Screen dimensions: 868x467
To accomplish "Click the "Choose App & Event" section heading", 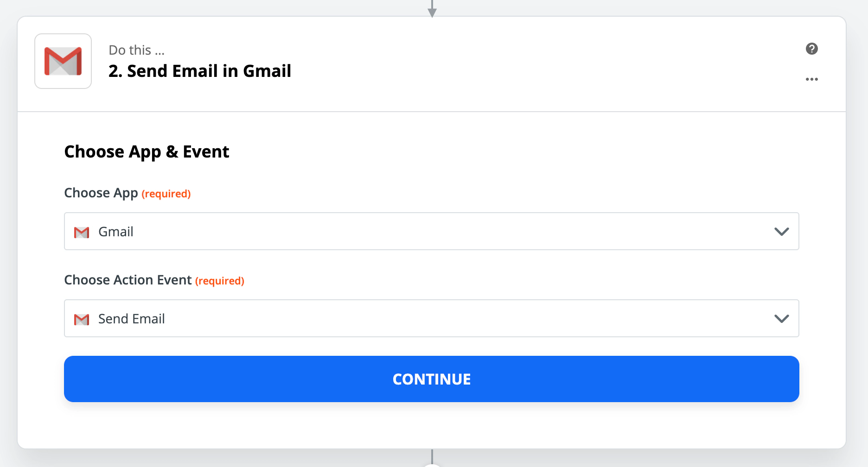I will (147, 151).
